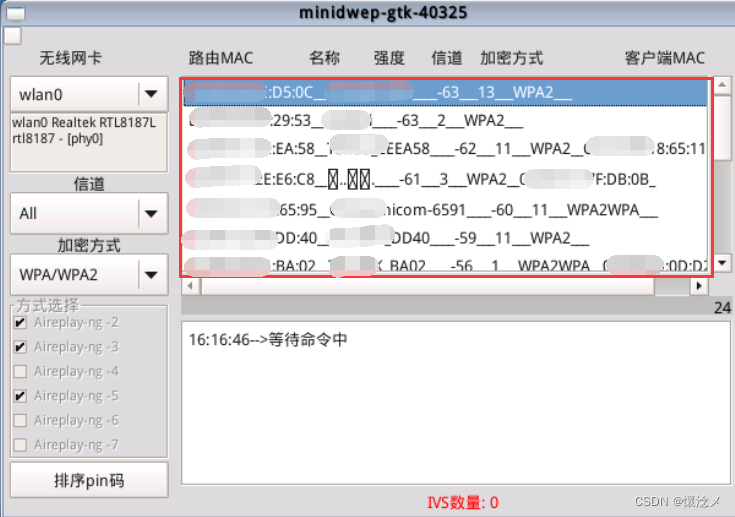Click the list's vertical scrollbar up arrow
Viewport: 735px width, 517px height.
722,85
